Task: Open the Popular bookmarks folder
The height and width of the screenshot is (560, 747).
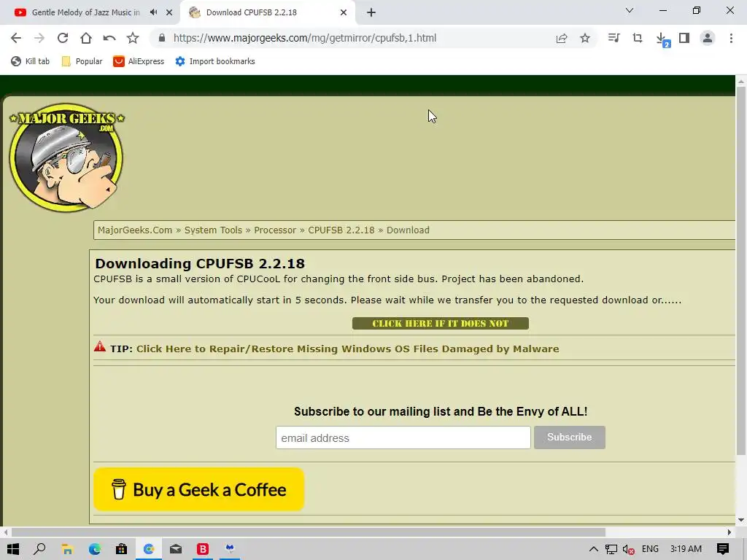Action: [82, 61]
